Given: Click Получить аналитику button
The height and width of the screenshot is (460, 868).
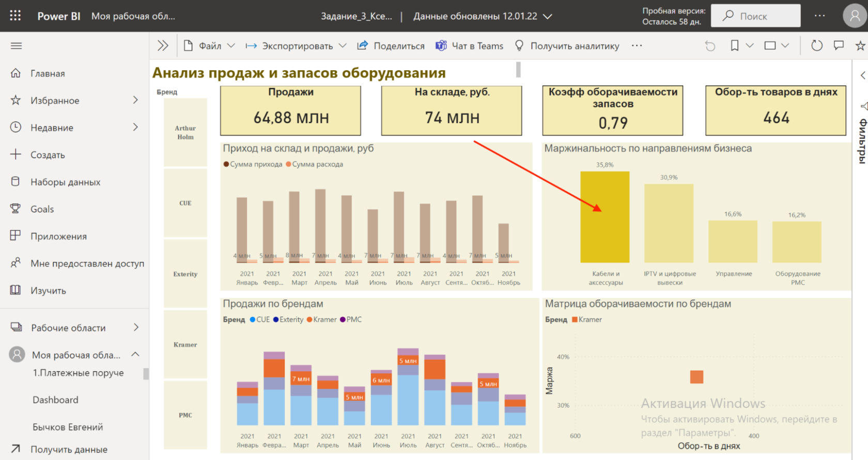Looking at the screenshot, I should click(x=567, y=46).
